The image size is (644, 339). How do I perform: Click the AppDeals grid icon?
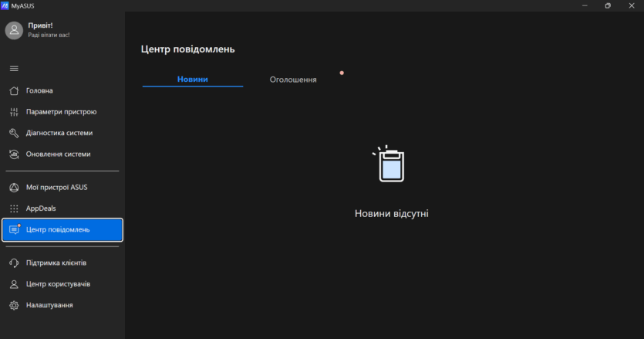14,208
